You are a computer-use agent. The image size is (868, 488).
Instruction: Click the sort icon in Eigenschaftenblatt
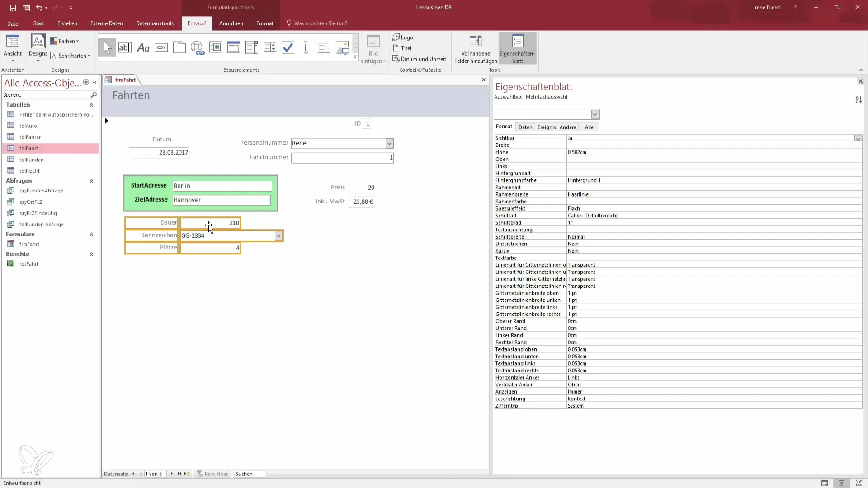click(858, 99)
